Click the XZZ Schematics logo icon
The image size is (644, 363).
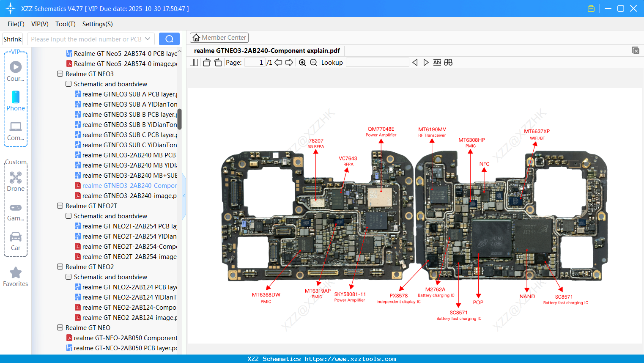pos(11,8)
